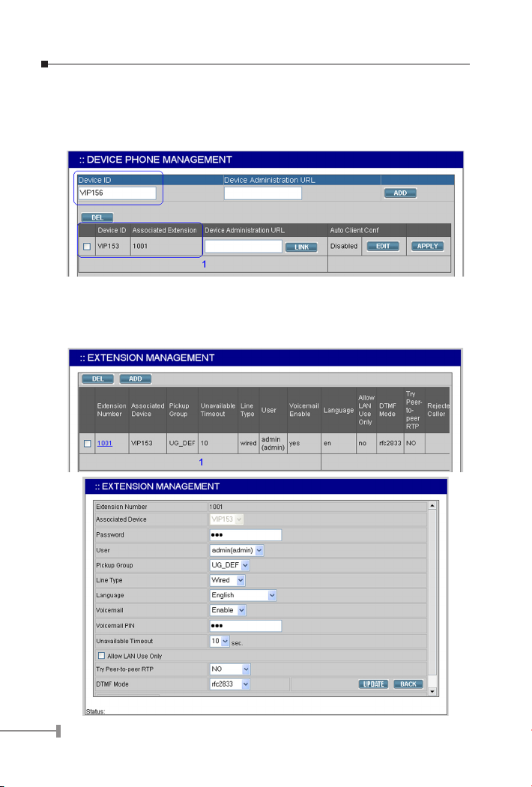This screenshot has width=532, height=787.
Task: Open the Language dropdown showing English
Action: (243, 595)
